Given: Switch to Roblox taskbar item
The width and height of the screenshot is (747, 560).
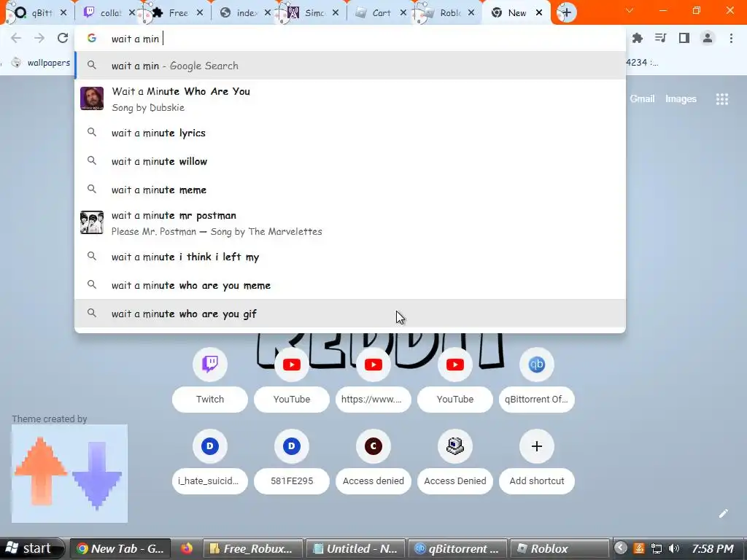Looking at the screenshot, I should (x=560, y=548).
